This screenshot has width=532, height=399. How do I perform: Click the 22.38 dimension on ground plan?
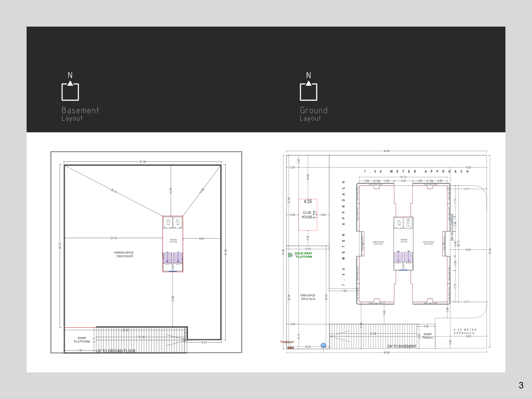(289, 201)
